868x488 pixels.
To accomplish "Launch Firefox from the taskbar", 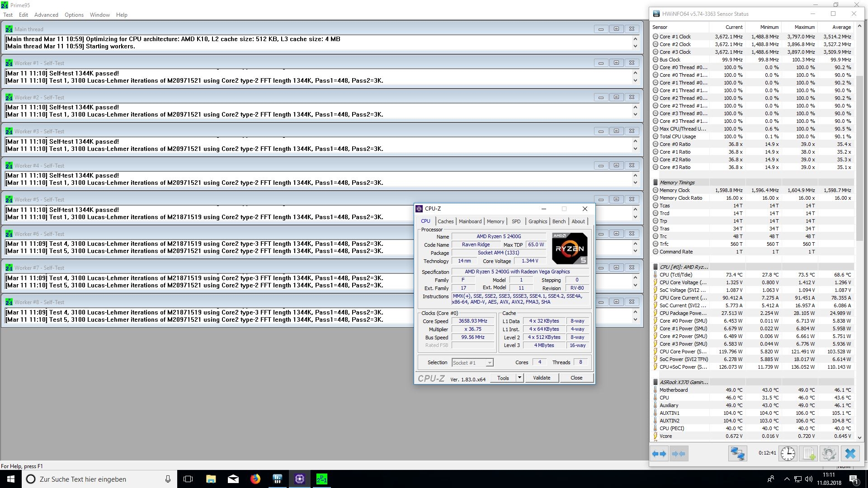I will (x=255, y=479).
